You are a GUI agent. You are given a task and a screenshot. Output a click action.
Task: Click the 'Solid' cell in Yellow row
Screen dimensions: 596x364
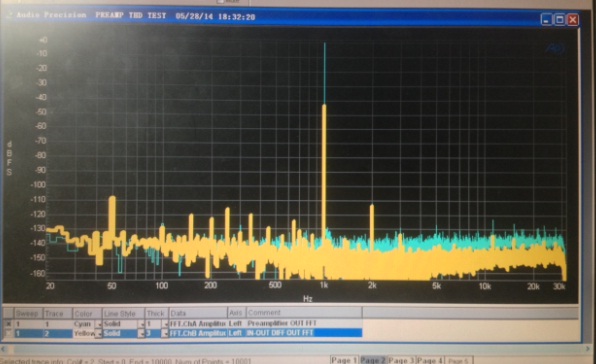pyautogui.click(x=120, y=333)
